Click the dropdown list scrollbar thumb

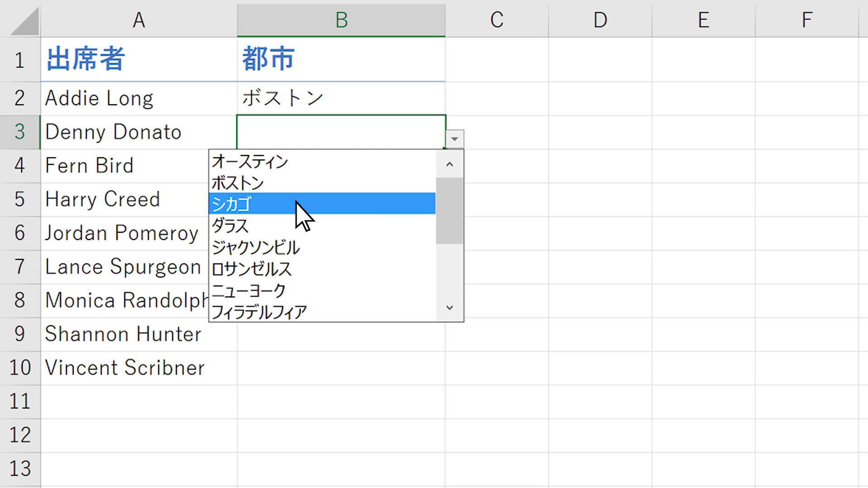click(x=449, y=211)
